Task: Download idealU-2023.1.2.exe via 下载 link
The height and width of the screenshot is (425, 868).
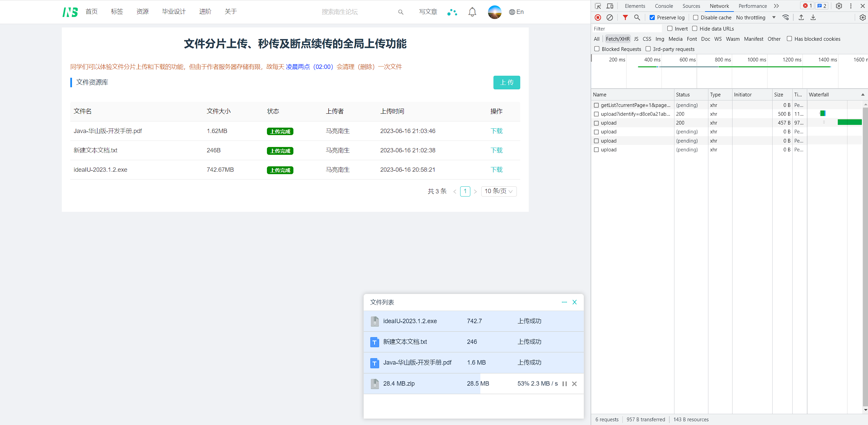Action: click(496, 170)
